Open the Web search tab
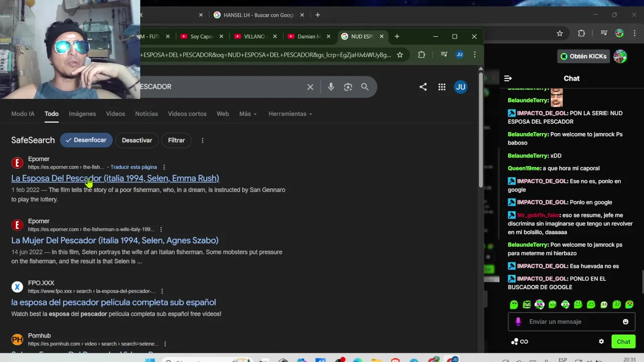The image size is (644, 362). pos(223,114)
